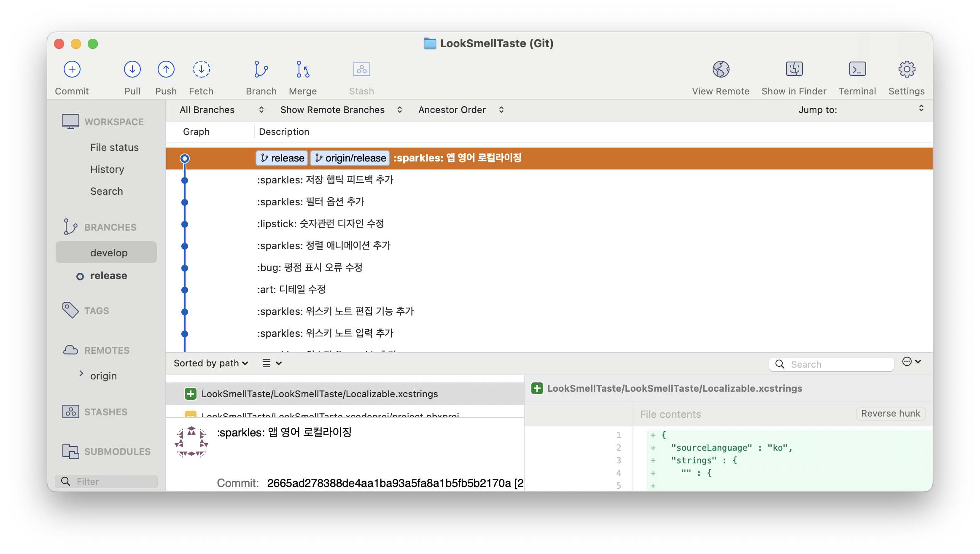The image size is (980, 554).
Task: Change Ancestor Order sorting dropdown
Action: pos(460,110)
